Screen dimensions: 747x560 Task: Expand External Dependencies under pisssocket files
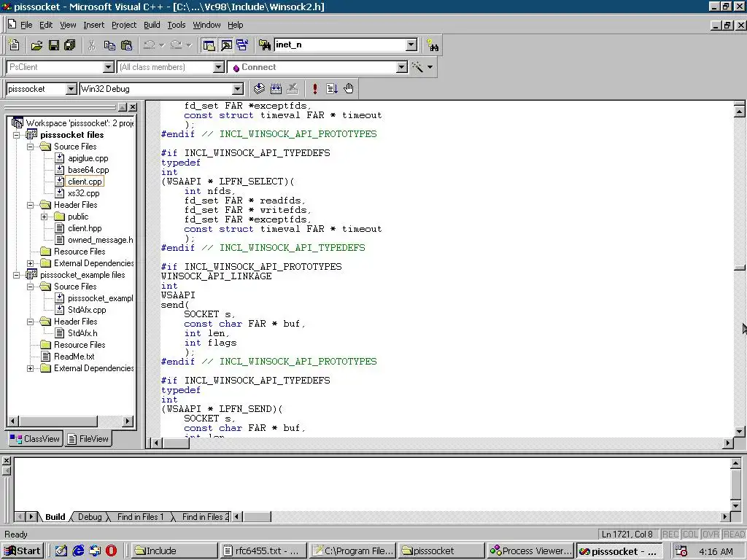pyautogui.click(x=31, y=263)
